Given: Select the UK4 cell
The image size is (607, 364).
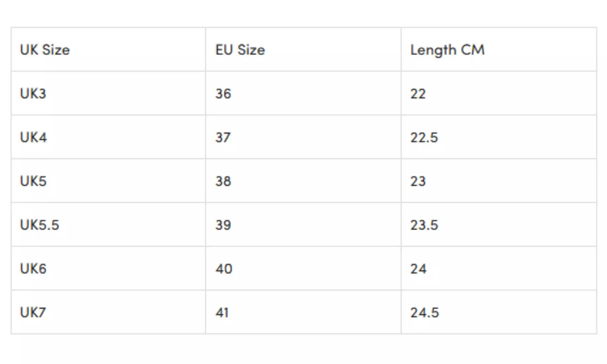Looking at the screenshot, I should pyautogui.click(x=34, y=138).
